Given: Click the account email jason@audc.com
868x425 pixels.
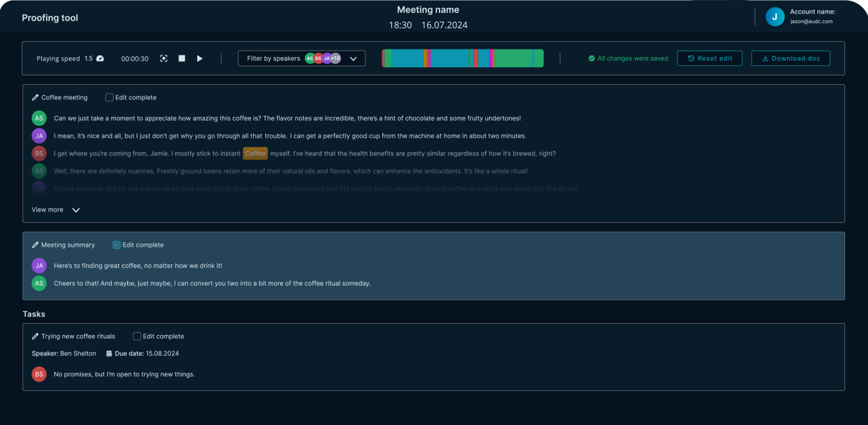Looking at the screenshot, I should [811, 21].
